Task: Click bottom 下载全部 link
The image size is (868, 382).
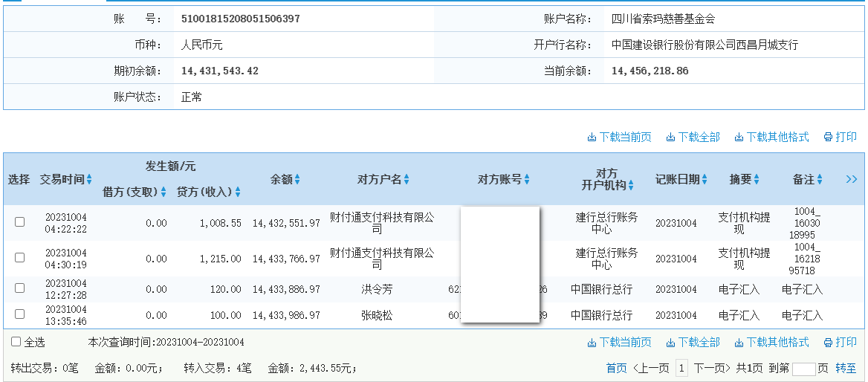Action: (x=693, y=342)
